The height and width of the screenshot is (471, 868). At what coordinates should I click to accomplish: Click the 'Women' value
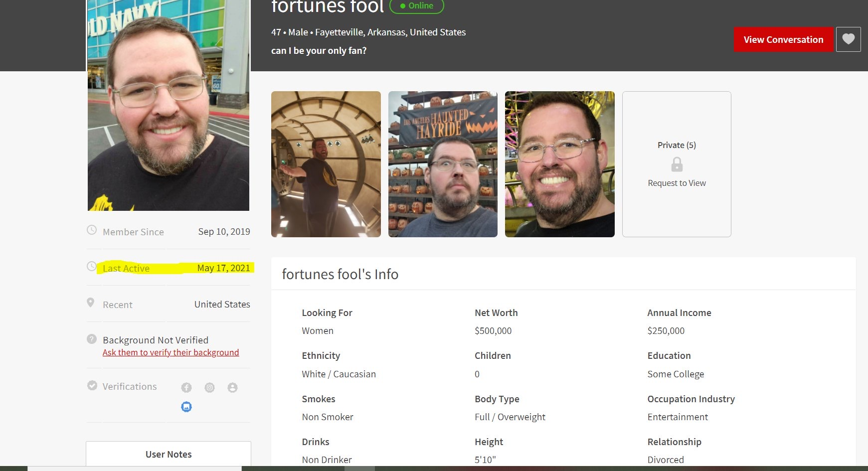tap(318, 331)
